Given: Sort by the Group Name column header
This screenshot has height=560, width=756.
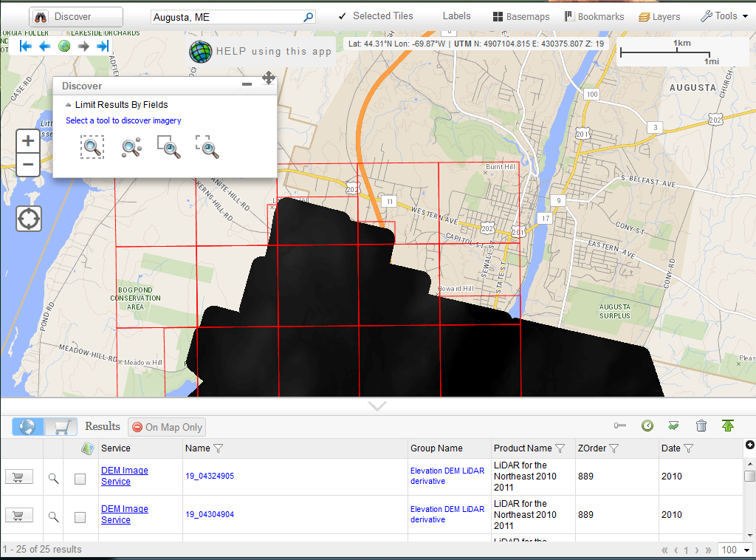Looking at the screenshot, I should click(436, 448).
